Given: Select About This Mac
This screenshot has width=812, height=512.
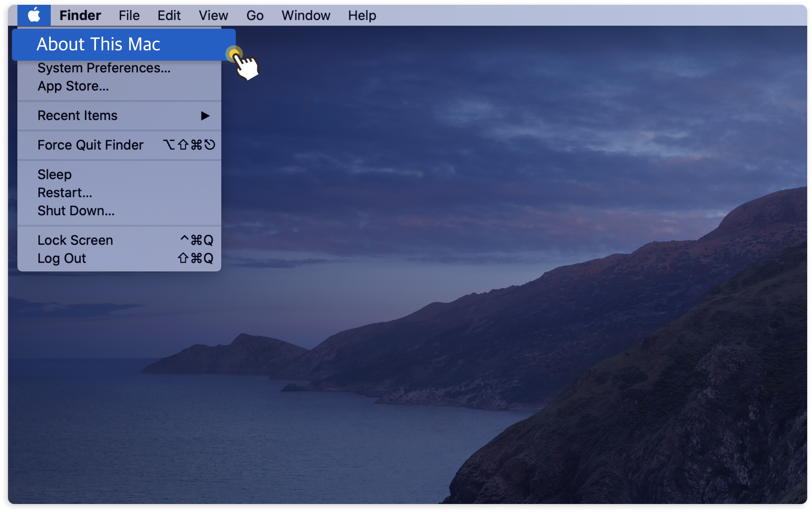Looking at the screenshot, I should click(x=124, y=44).
